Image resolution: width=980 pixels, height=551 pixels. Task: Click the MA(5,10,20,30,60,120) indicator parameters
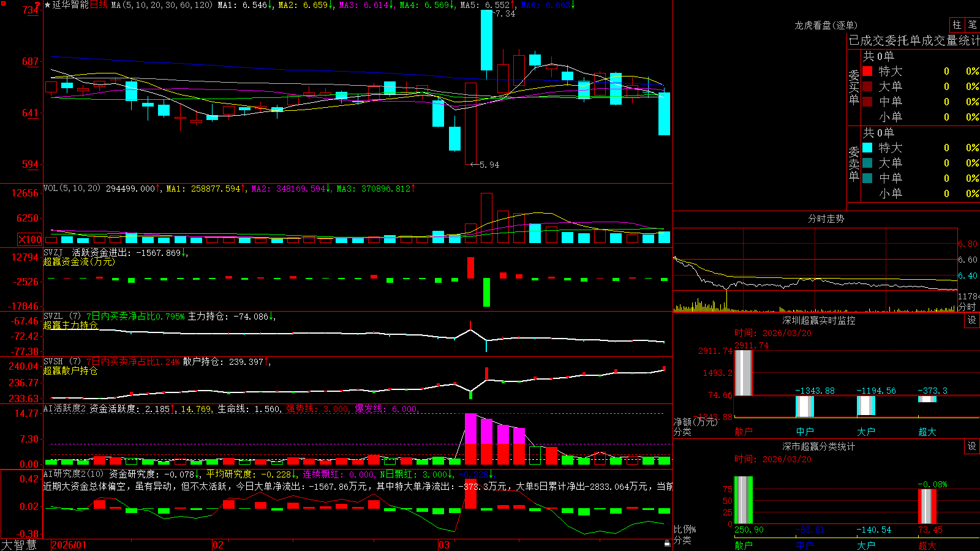(162, 5)
